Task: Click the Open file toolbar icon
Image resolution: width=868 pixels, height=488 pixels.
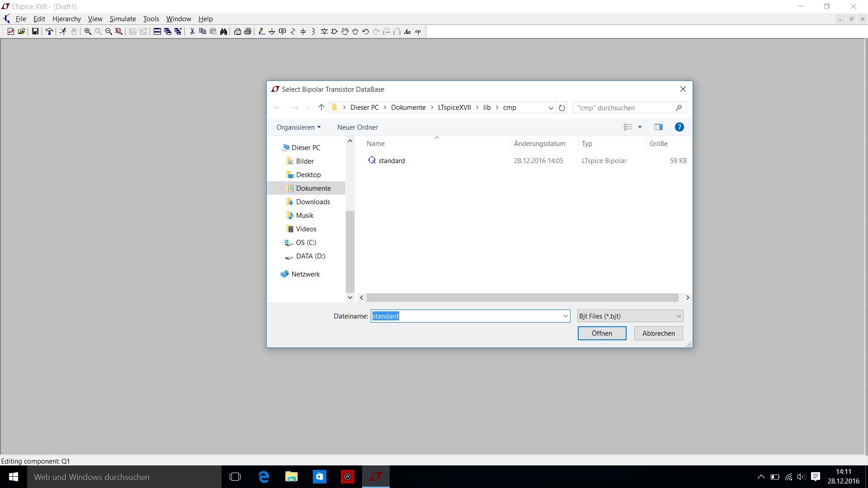Action: click(x=21, y=32)
